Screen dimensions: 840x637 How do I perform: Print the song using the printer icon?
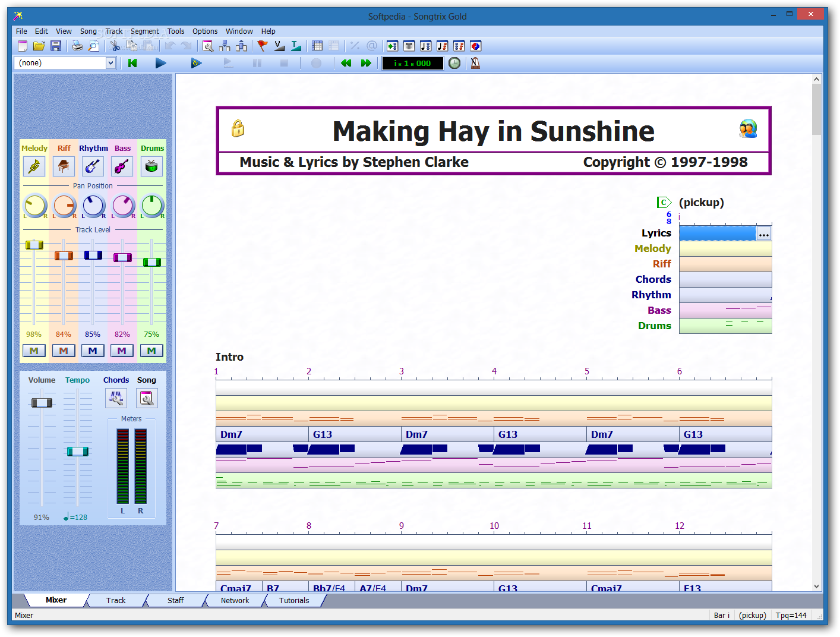[77, 46]
